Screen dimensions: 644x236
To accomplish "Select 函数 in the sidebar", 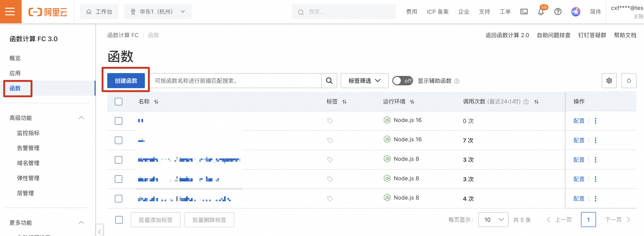I will tap(15, 88).
